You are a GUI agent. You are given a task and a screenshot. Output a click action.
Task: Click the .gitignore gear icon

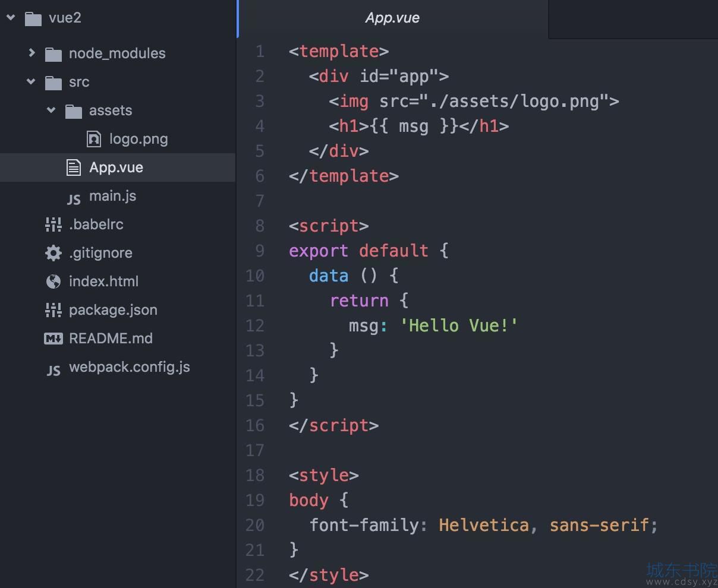[x=53, y=253]
